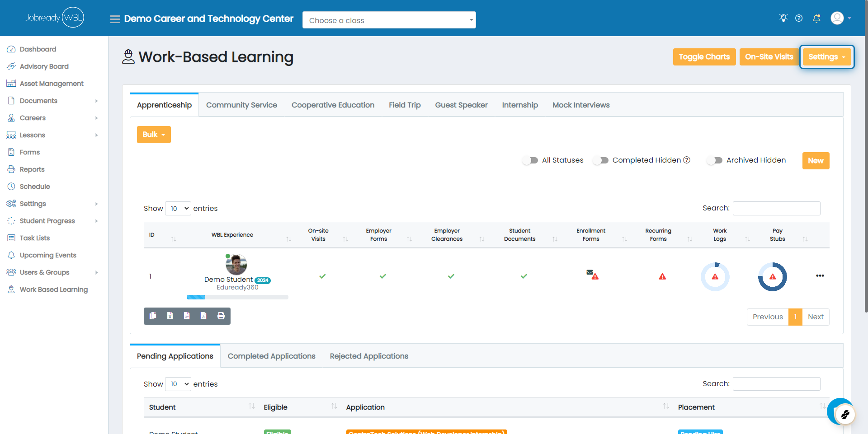Click the New button

(816, 161)
